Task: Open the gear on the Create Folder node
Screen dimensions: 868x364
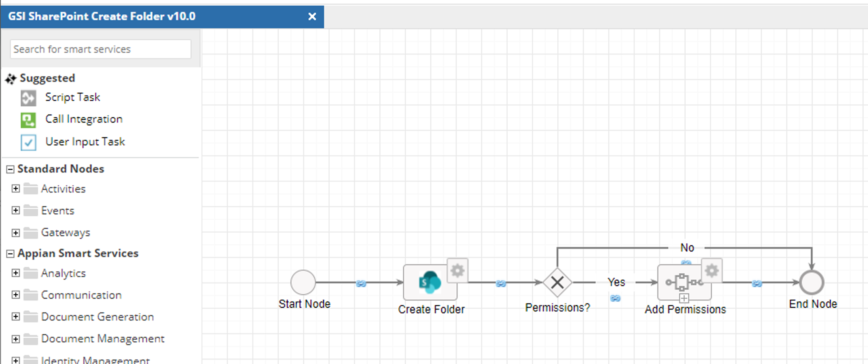Action: tap(457, 270)
